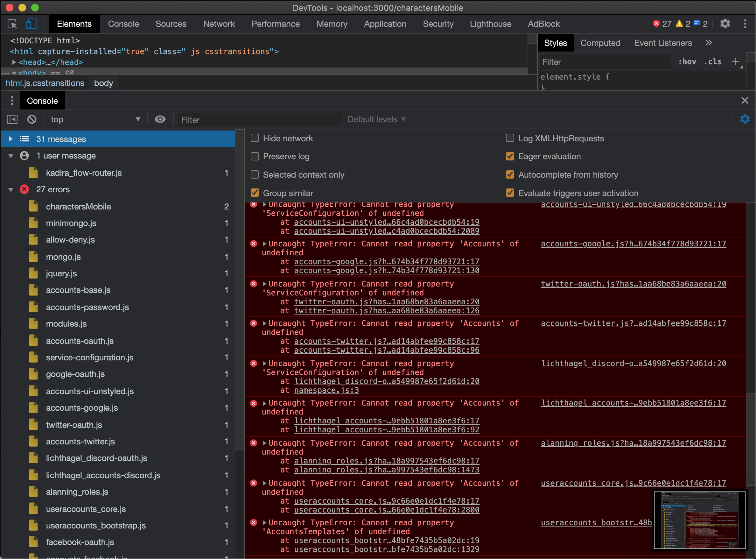Close the console drawer with the X

745,101
